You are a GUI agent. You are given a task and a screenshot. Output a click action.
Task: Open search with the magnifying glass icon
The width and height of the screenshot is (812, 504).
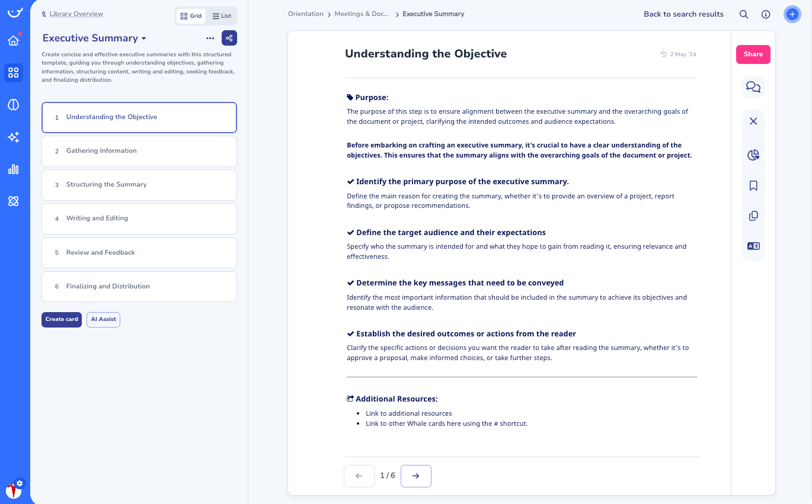(743, 14)
